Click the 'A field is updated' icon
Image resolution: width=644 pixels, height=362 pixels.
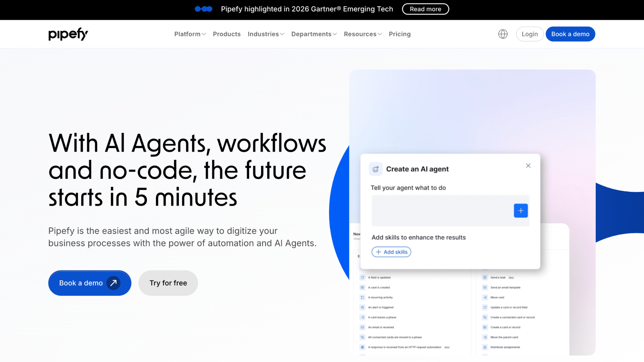[x=362, y=278]
